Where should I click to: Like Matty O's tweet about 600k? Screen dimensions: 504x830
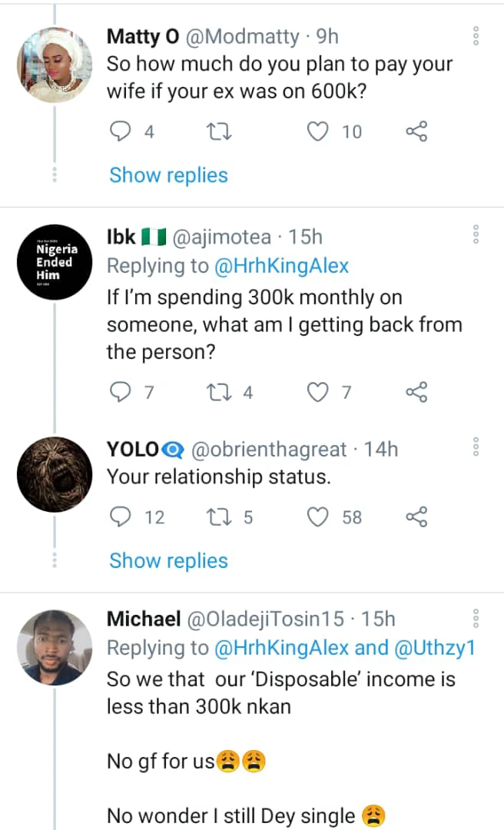(x=318, y=132)
